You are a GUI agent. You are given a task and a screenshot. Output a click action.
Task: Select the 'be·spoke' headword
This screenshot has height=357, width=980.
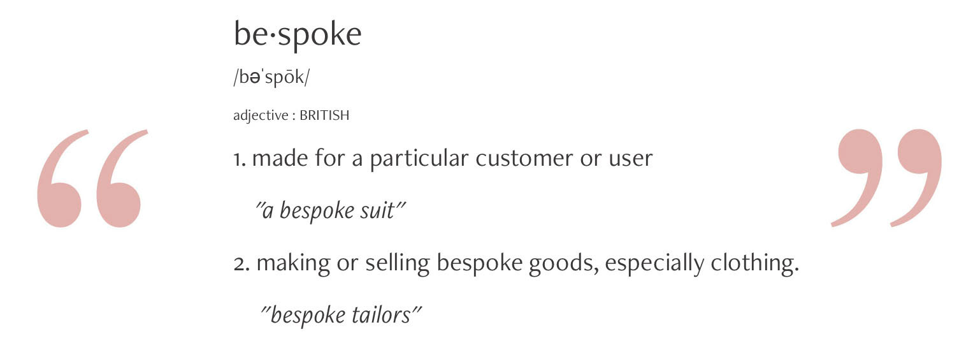coord(298,34)
